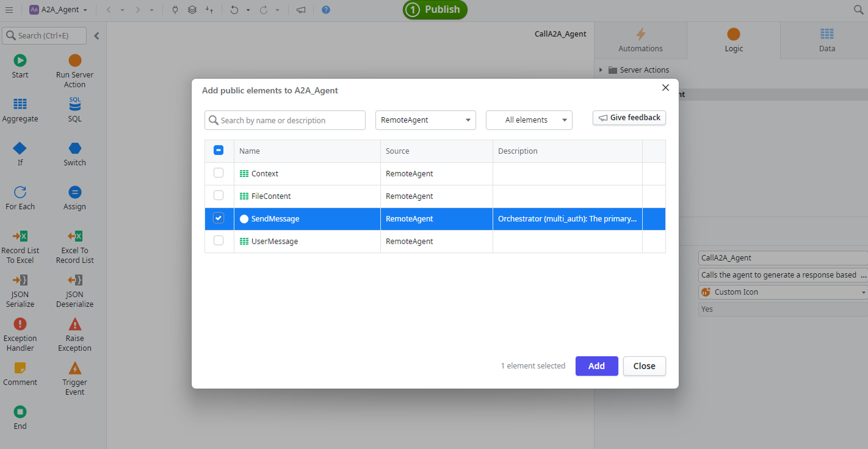The width and height of the screenshot is (868, 449).
Task: Click the Give feedback button
Action: [629, 118]
